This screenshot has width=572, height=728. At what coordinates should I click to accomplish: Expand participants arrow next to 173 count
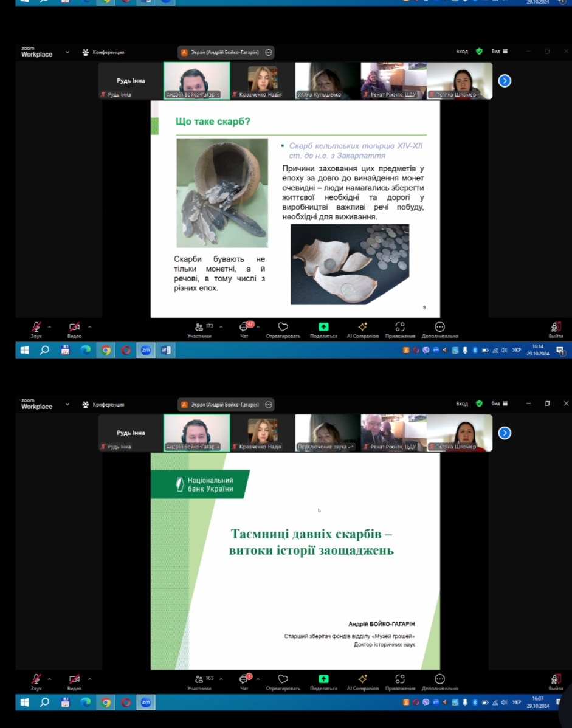221,326
